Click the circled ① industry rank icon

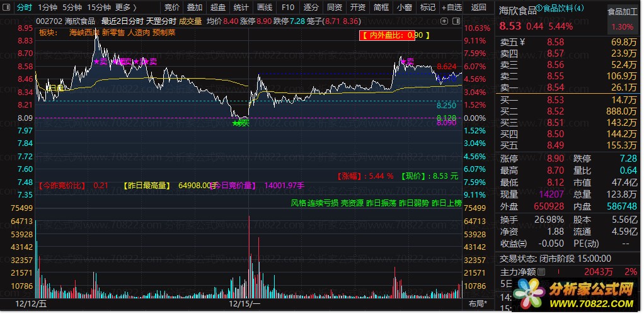tap(539, 8)
